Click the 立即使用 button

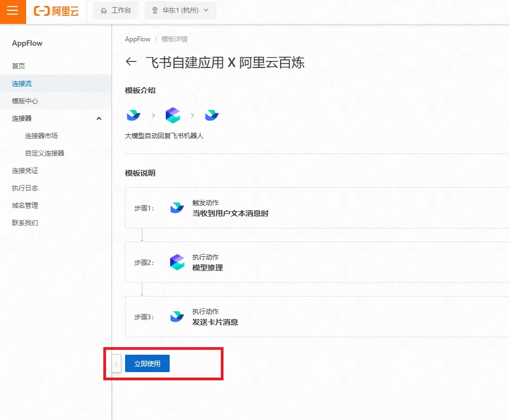click(x=147, y=363)
